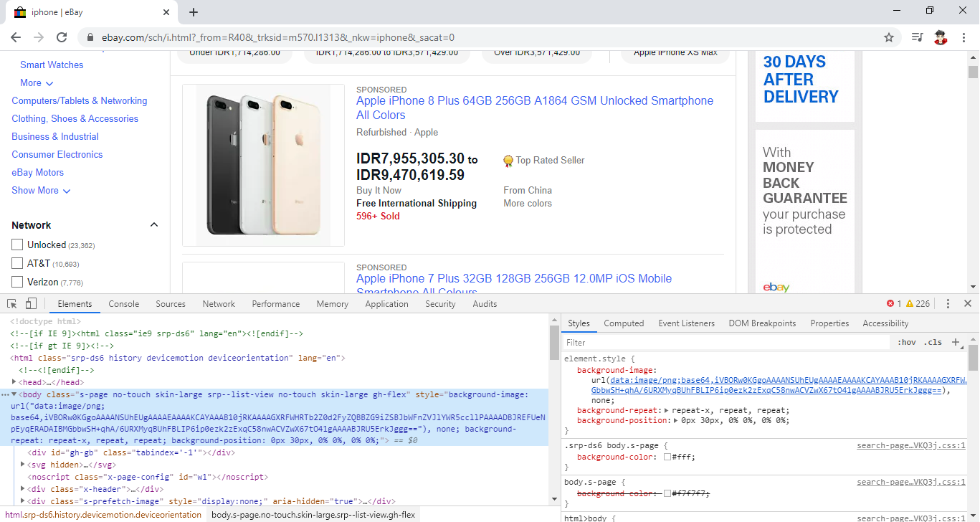Toggle the device toolbar in DevTools

(29, 303)
